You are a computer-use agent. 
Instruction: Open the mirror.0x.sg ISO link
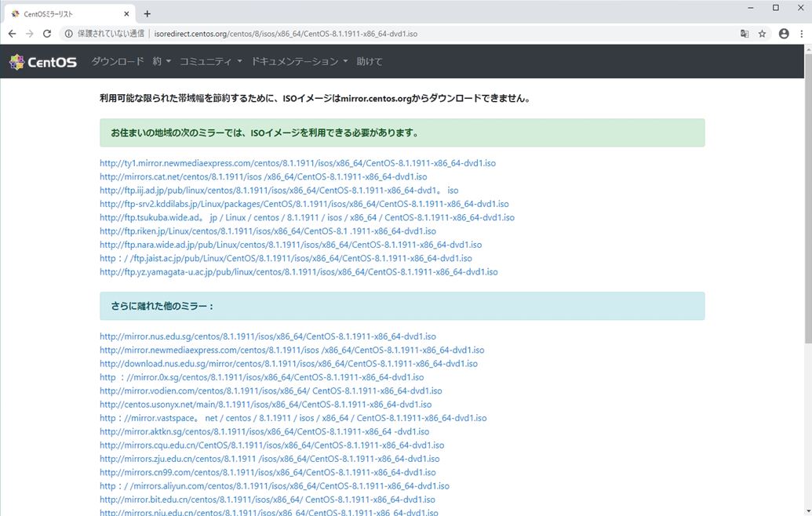pyautogui.click(x=262, y=377)
